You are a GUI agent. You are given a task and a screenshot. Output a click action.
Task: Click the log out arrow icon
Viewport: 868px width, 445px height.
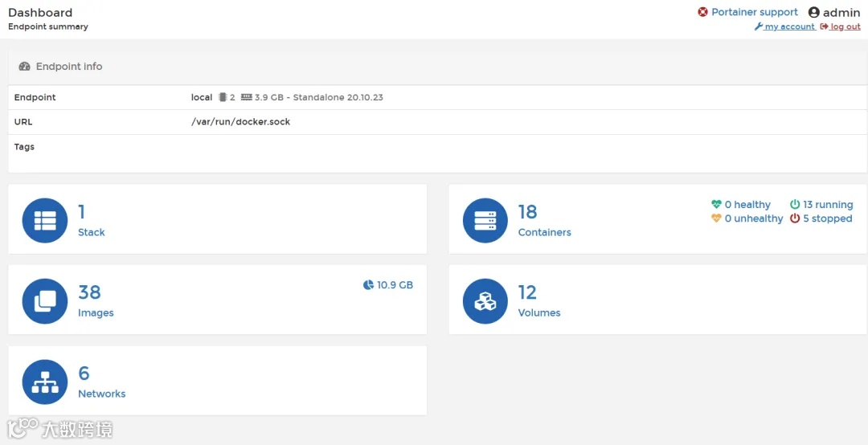pos(825,27)
